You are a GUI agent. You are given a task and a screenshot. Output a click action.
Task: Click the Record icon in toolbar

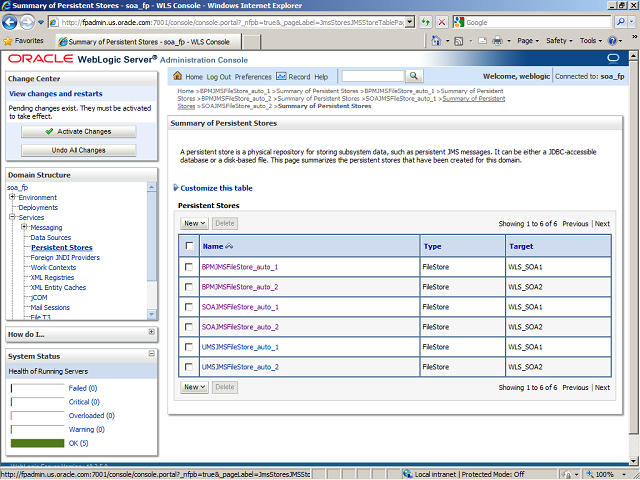coord(281,77)
